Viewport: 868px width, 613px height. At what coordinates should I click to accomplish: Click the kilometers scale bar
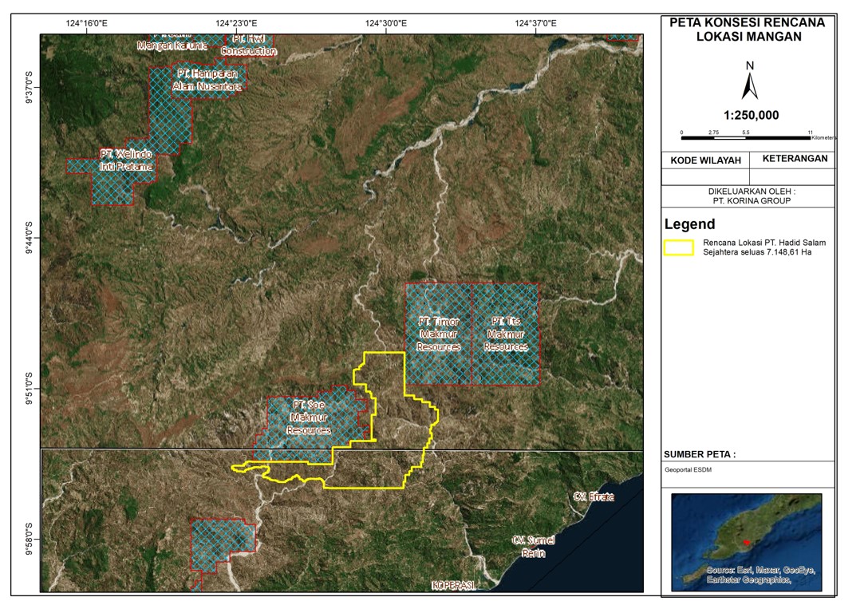pyautogui.click(x=747, y=139)
